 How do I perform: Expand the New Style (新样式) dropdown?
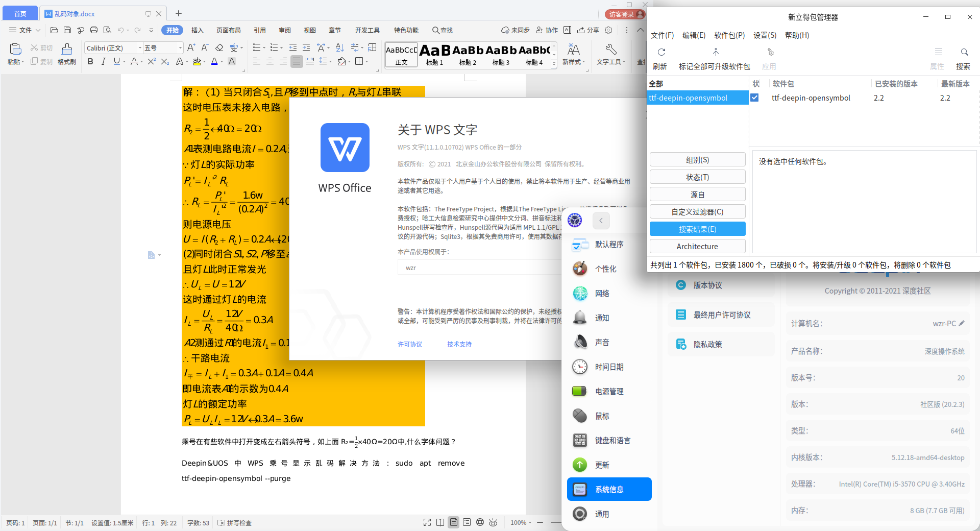click(574, 62)
